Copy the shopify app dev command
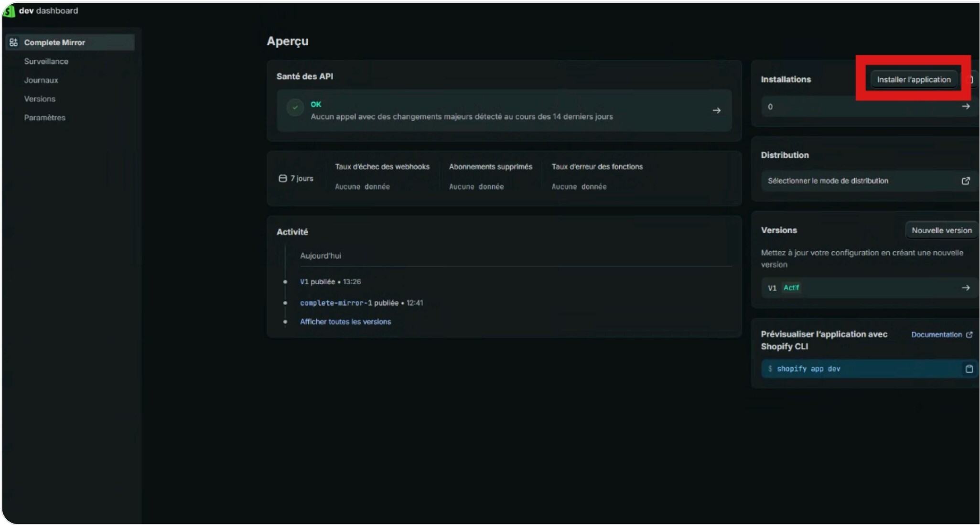The image size is (980, 525). click(969, 369)
